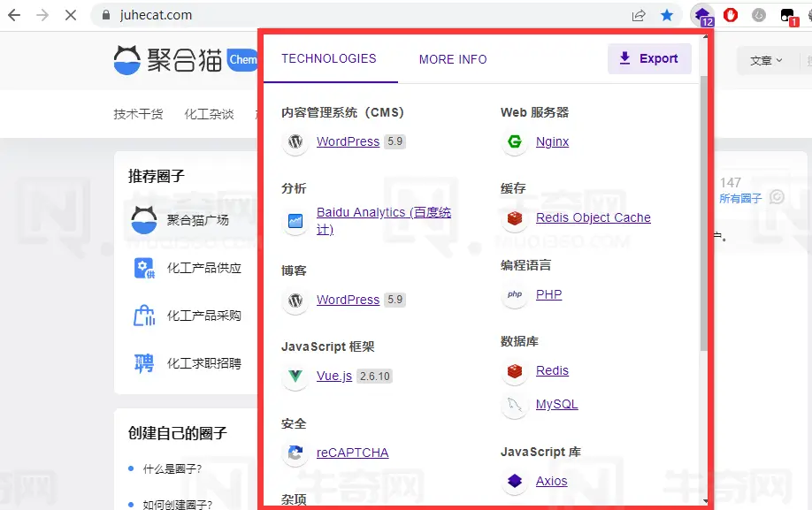Image resolution: width=812 pixels, height=510 pixels.
Task: Click the Vue.js logo icon
Action: pyautogui.click(x=295, y=376)
